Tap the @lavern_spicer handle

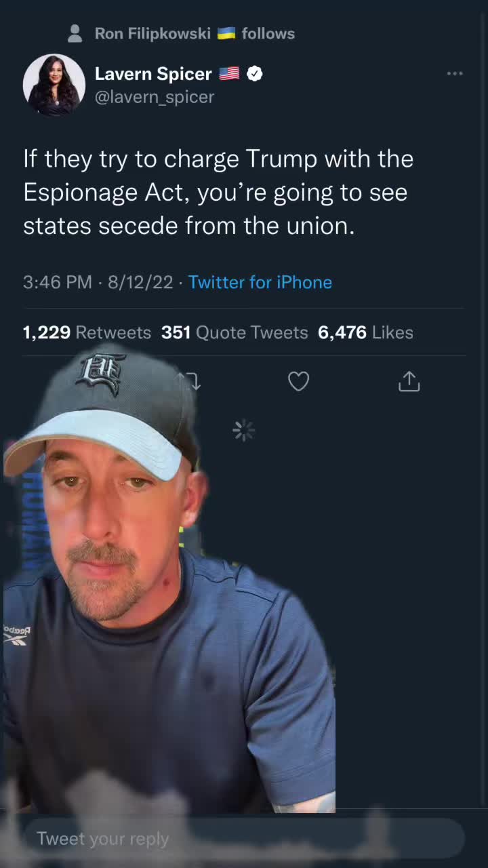coord(155,97)
